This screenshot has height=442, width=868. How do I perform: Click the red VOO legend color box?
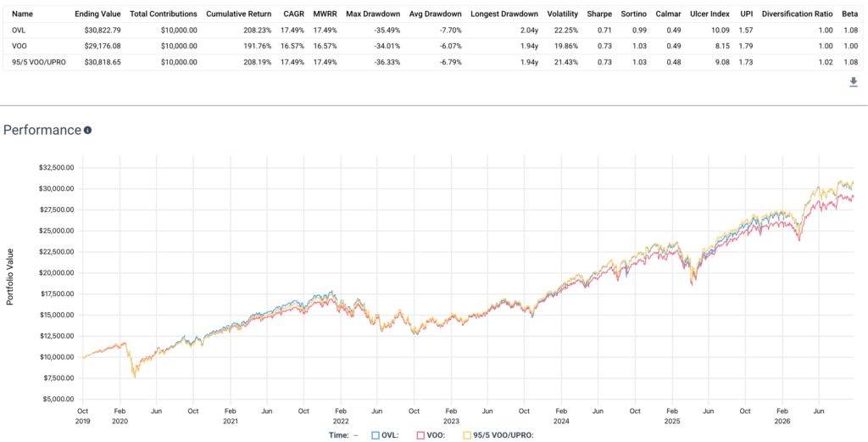coord(420,435)
